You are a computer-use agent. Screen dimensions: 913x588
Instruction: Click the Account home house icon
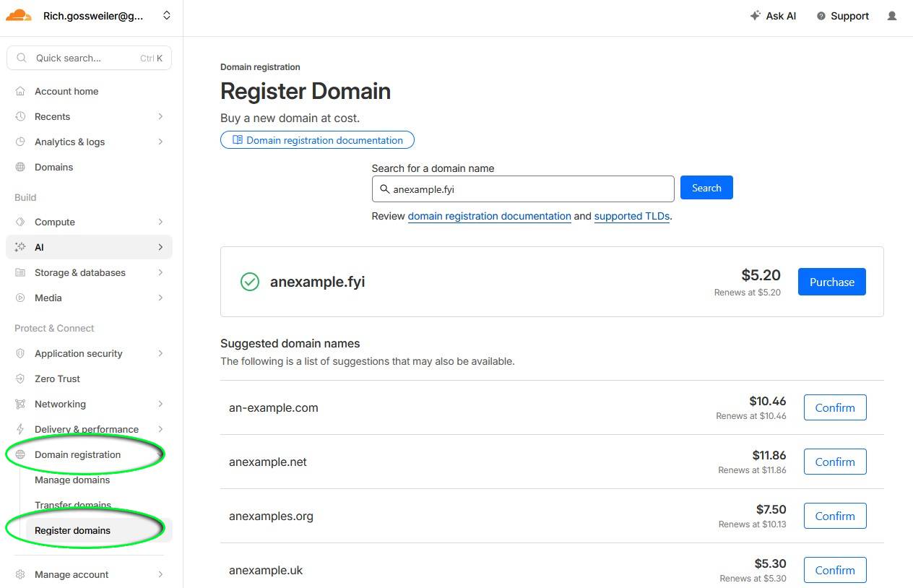click(20, 91)
